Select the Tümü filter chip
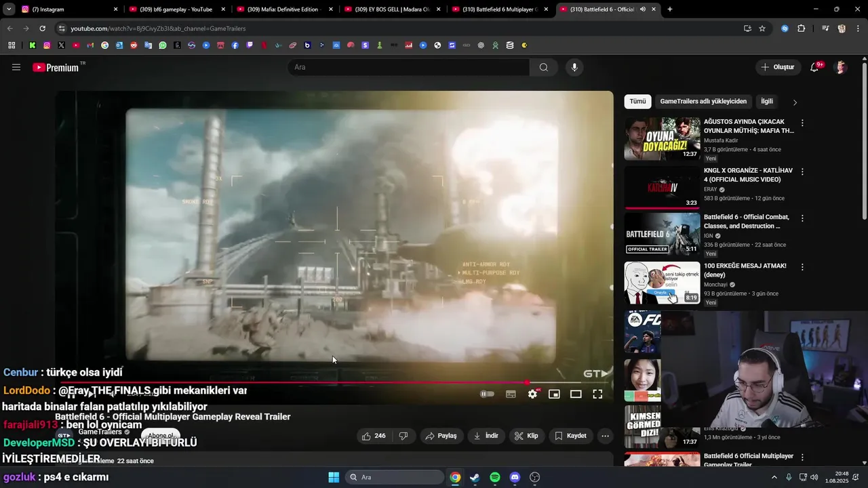 pyautogui.click(x=638, y=101)
